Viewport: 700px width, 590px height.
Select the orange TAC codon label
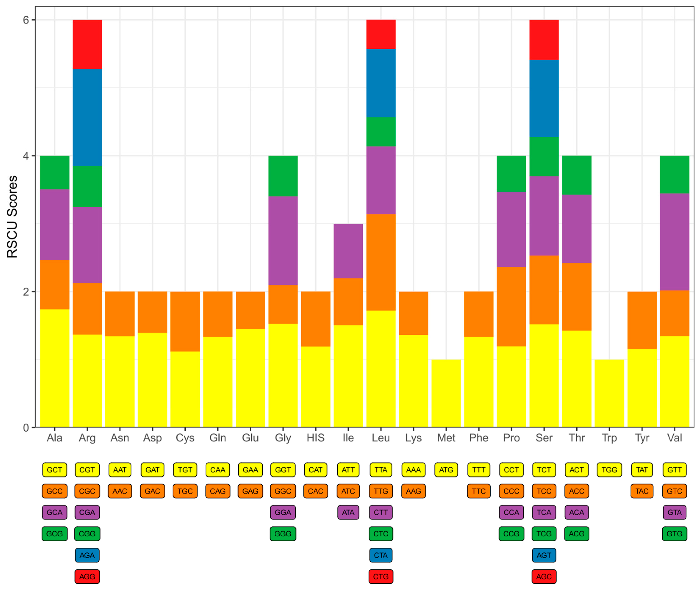click(642, 491)
